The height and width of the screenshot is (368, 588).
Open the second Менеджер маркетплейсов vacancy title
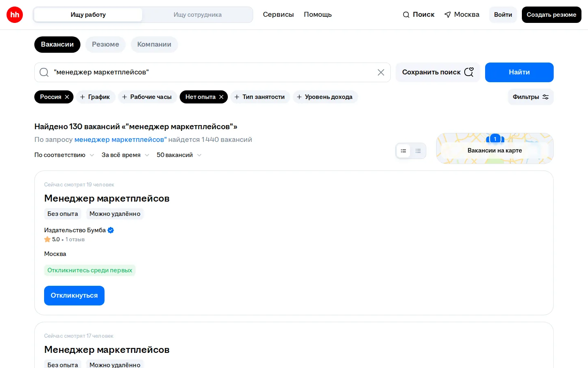click(107, 350)
